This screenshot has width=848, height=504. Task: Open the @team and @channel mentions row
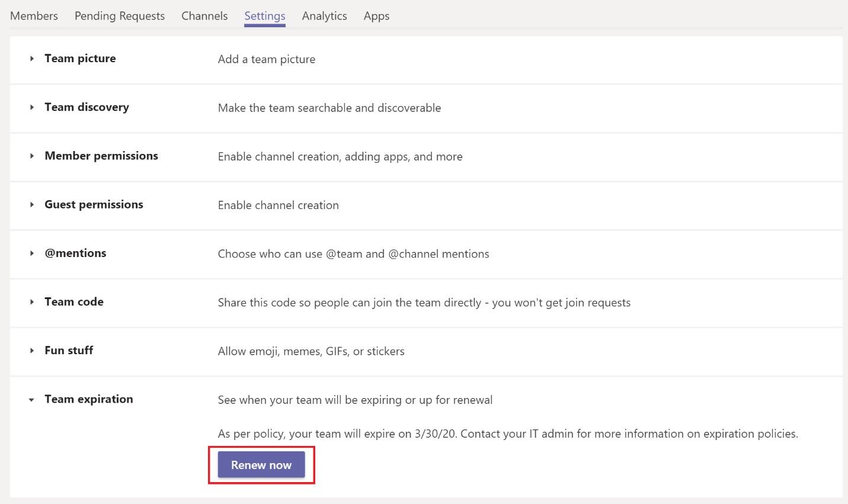[x=353, y=253]
